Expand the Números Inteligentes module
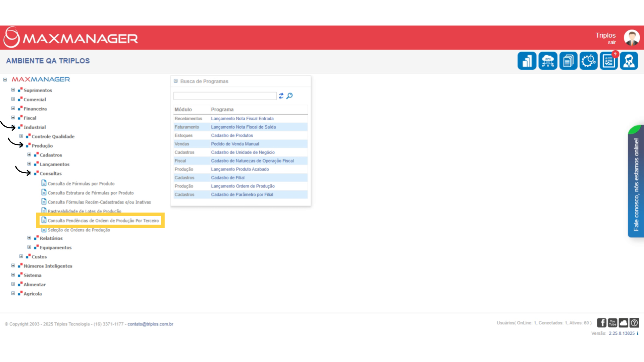The width and height of the screenshot is (644, 362). coord(13,265)
